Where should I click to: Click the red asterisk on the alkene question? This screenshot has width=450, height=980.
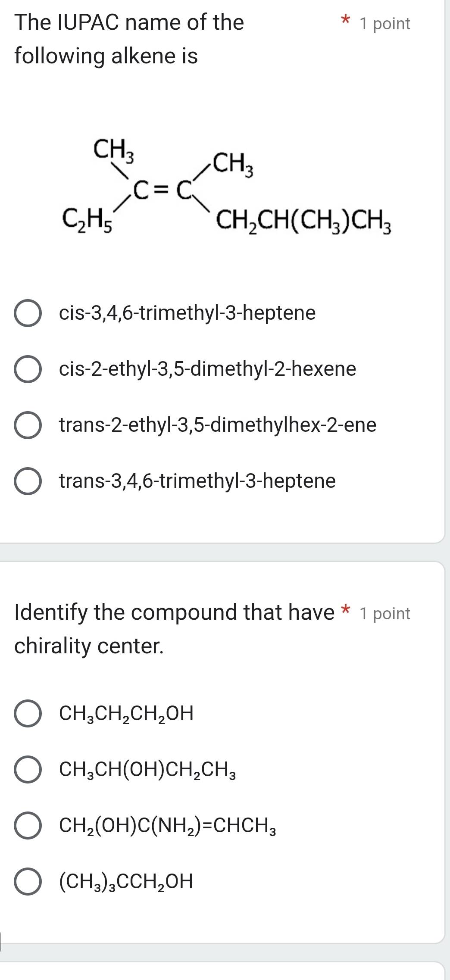click(345, 21)
